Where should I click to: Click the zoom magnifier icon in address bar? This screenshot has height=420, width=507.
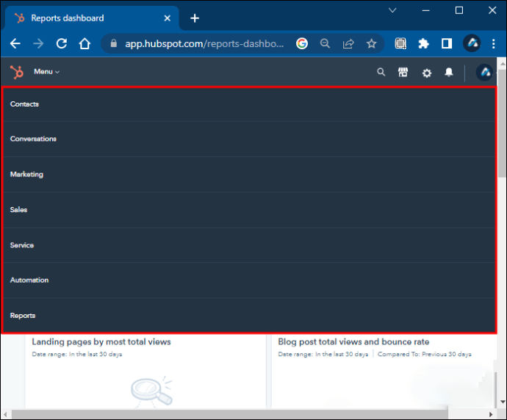325,43
